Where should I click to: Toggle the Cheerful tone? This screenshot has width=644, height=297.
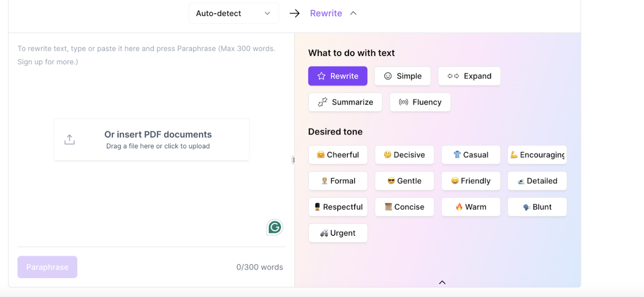338,155
